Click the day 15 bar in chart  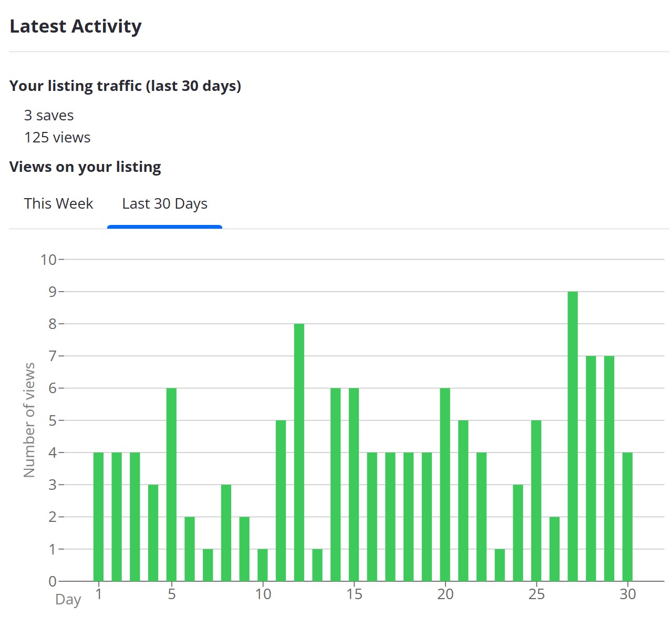click(354, 484)
